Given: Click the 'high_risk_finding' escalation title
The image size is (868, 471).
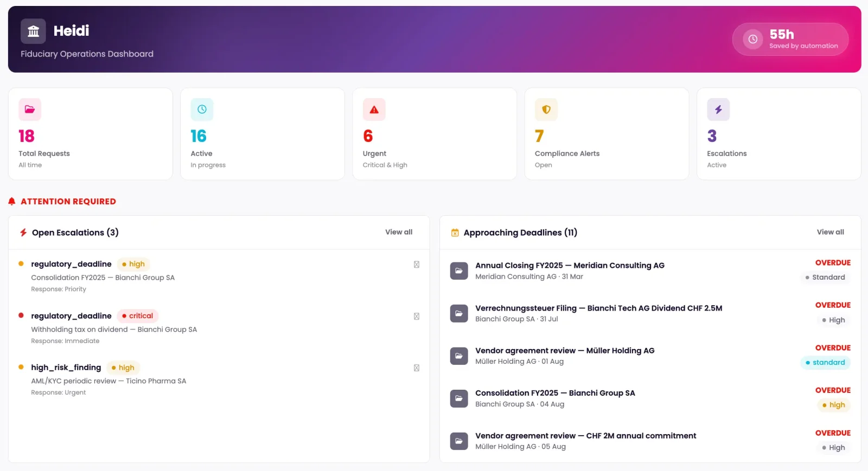Looking at the screenshot, I should pyautogui.click(x=66, y=367).
